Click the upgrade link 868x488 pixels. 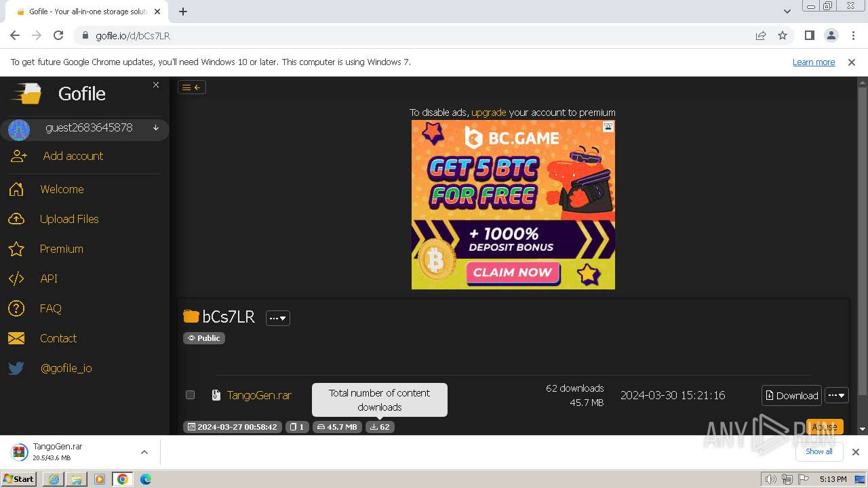[489, 113]
